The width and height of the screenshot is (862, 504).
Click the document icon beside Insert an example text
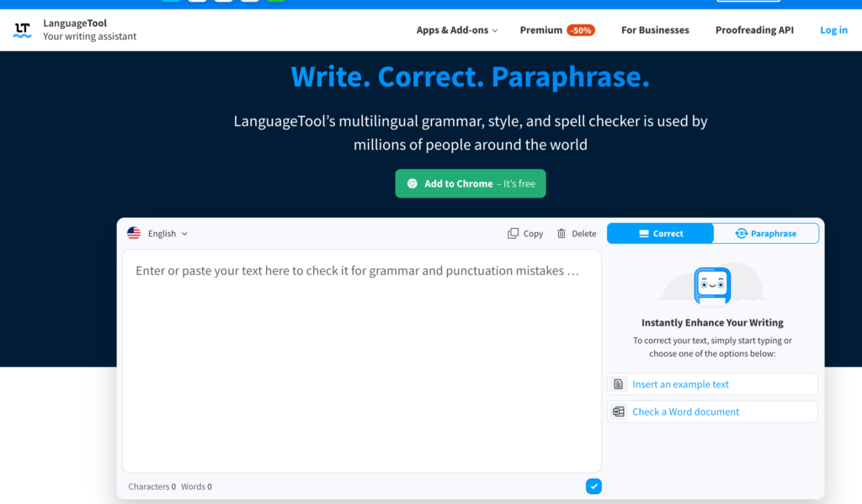point(620,384)
